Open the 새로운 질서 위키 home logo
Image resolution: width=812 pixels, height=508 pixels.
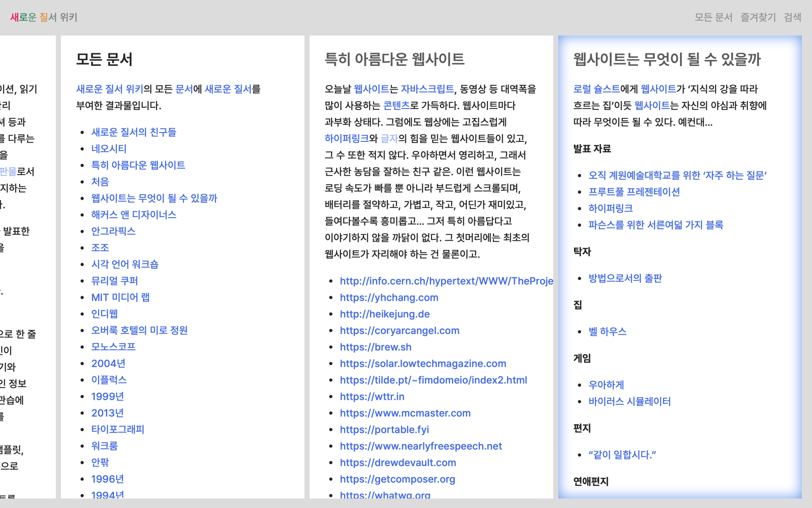tap(43, 17)
